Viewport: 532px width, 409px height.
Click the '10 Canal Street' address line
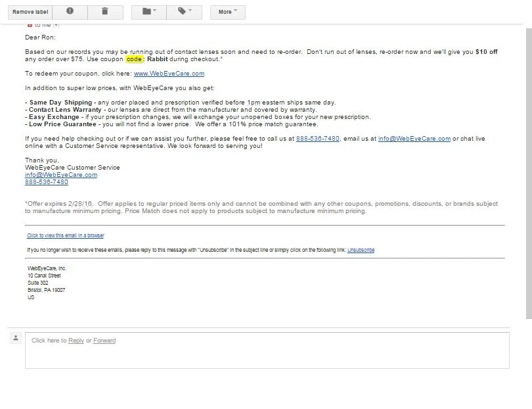click(44, 276)
